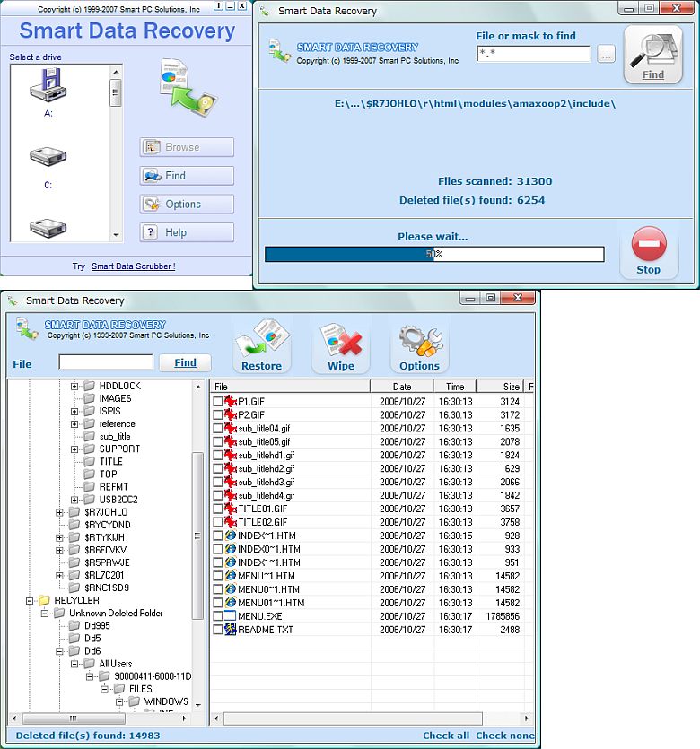Check the README.TXT checkbox
700x749 pixels.
coord(218,630)
